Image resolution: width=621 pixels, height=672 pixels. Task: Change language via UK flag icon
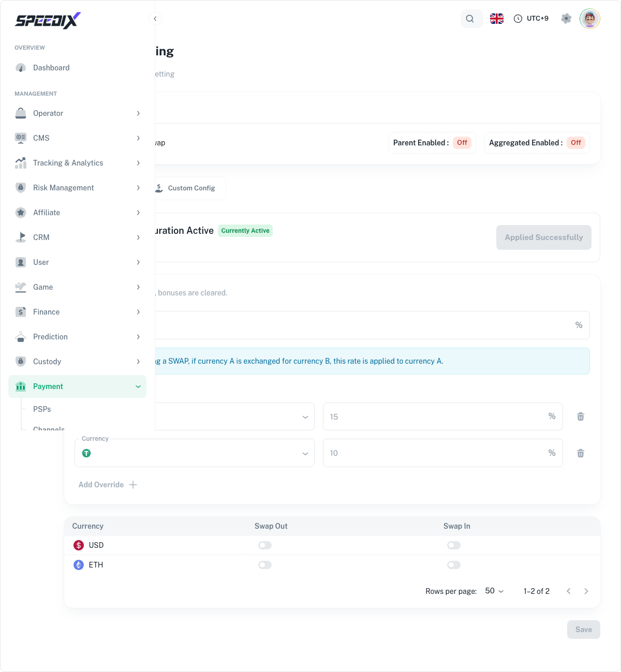pyautogui.click(x=497, y=19)
